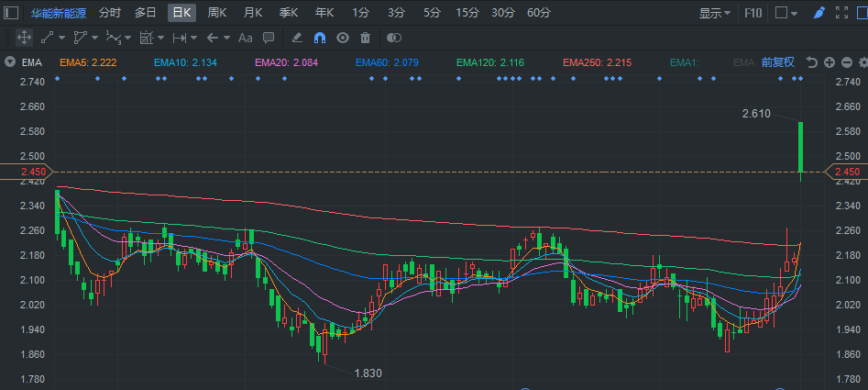Click the blue paintbrush drawing icon
This screenshot has width=868, height=390.
(x=819, y=13)
